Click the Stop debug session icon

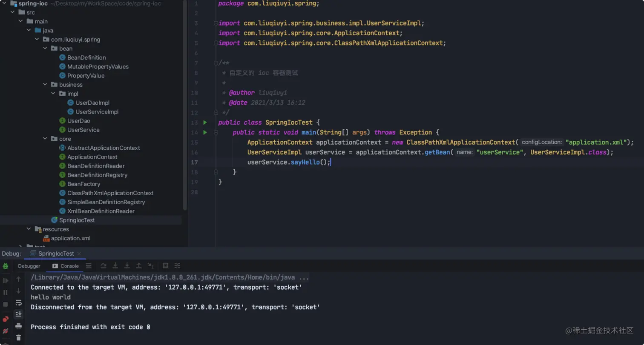click(x=6, y=305)
